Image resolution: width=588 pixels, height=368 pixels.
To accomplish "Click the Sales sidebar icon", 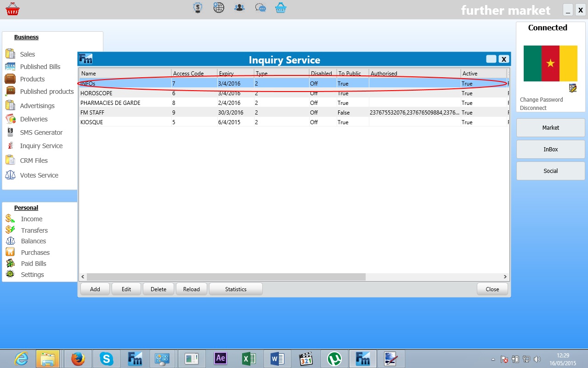I will click(x=10, y=54).
